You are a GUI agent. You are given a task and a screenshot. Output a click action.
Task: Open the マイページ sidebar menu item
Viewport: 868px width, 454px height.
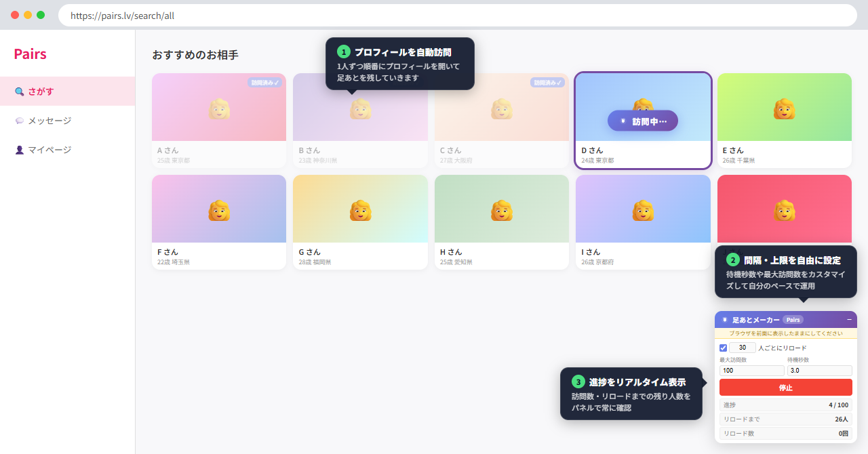tap(49, 150)
